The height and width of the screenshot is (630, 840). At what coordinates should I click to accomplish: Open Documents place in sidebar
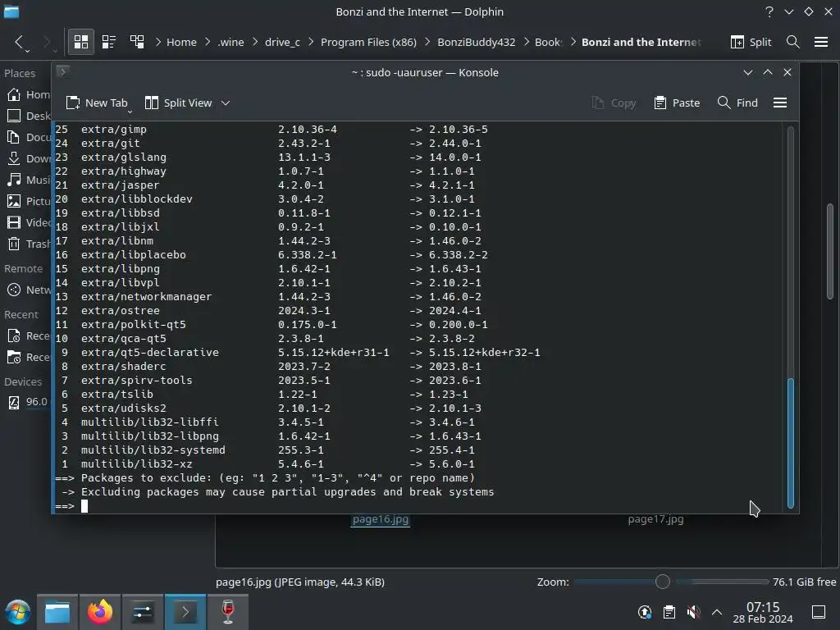point(29,138)
